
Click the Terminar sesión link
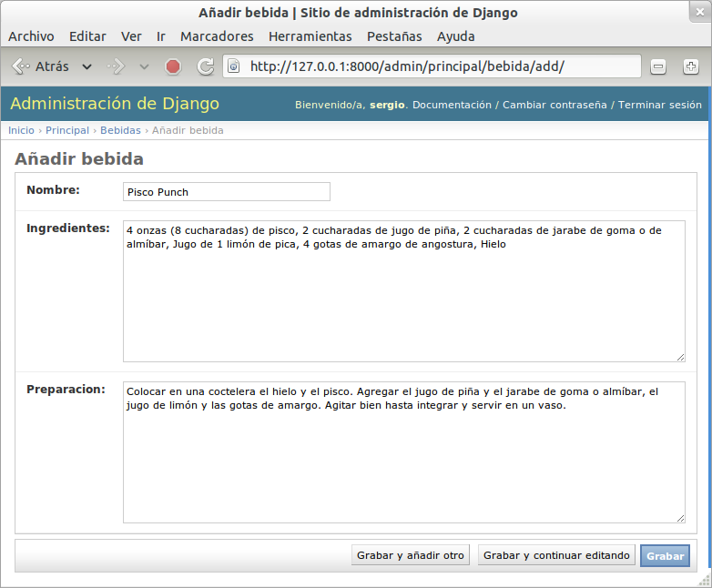click(x=660, y=105)
